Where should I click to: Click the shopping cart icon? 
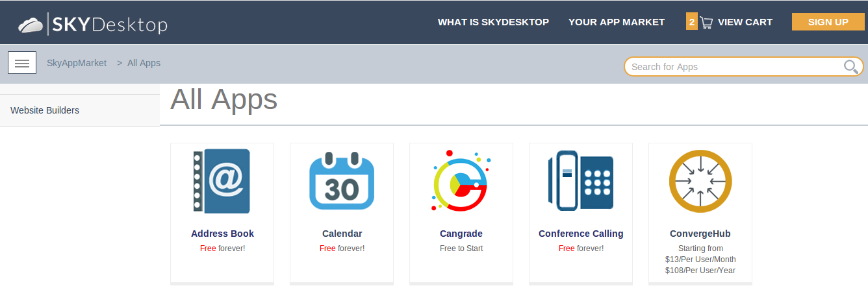706,23
